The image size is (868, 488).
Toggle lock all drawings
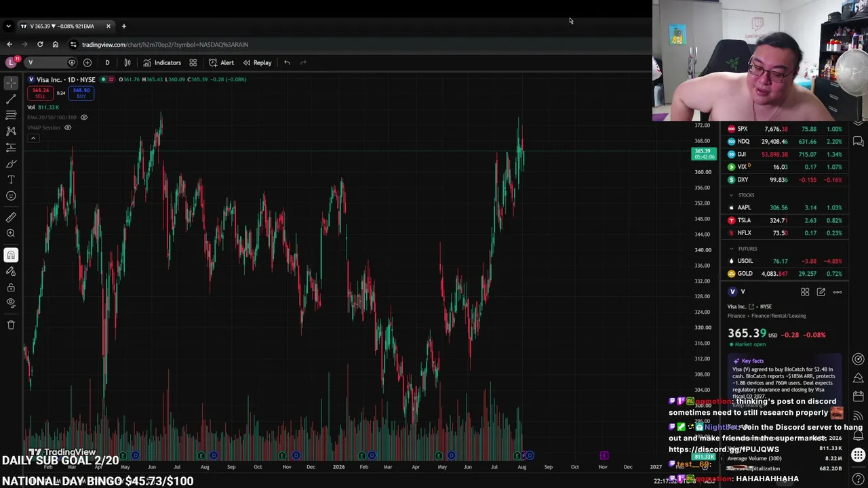(x=11, y=287)
